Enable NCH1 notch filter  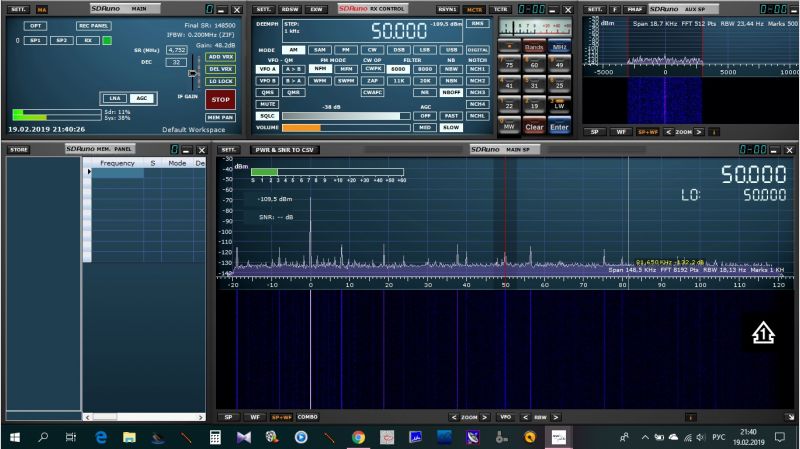click(478, 69)
